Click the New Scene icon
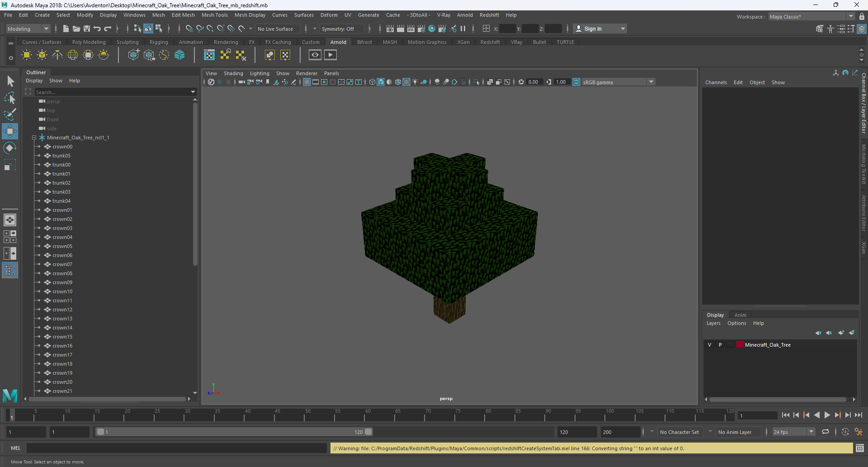 point(66,29)
